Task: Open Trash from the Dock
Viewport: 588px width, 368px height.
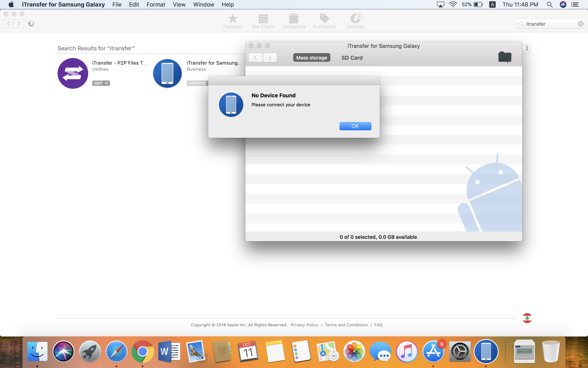Action: click(551, 351)
